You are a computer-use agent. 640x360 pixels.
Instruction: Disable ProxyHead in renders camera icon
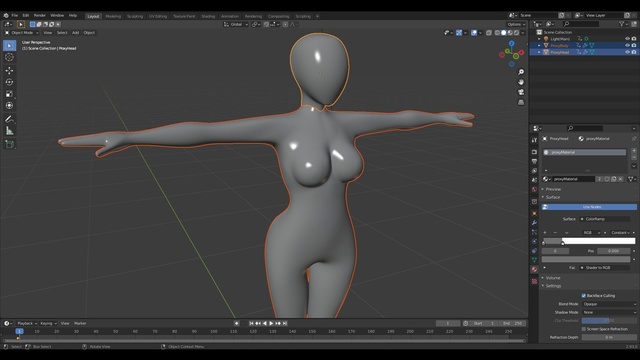[634, 52]
